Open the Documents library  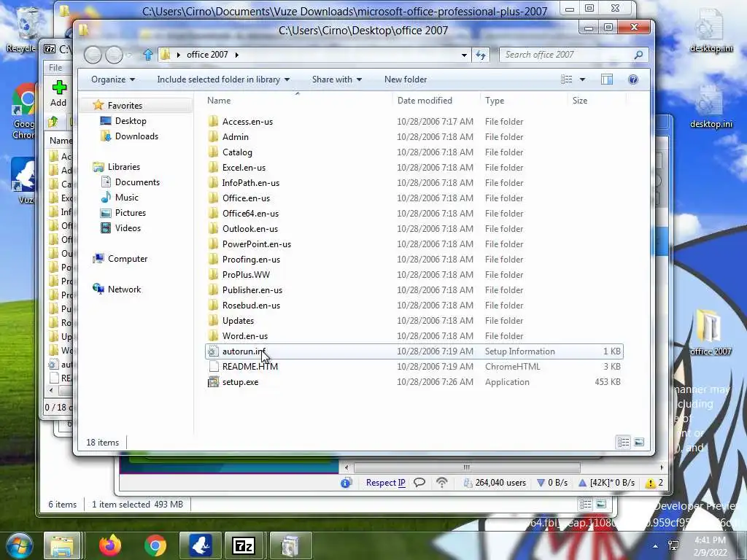137,182
